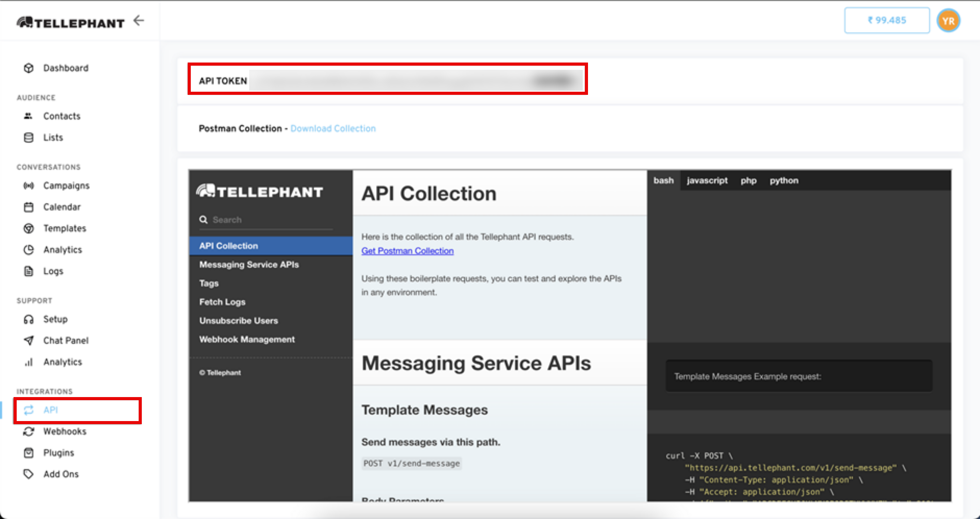Screen dimensions: 980x519
Task: Click the docs Search input field
Action: click(266, 220)
